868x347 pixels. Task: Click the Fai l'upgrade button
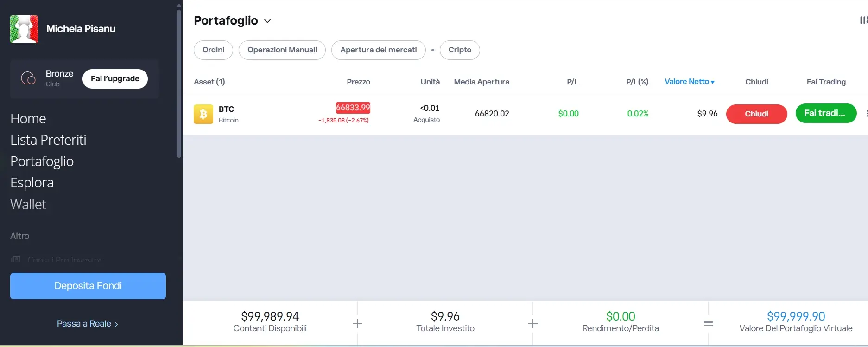[115, 79]
